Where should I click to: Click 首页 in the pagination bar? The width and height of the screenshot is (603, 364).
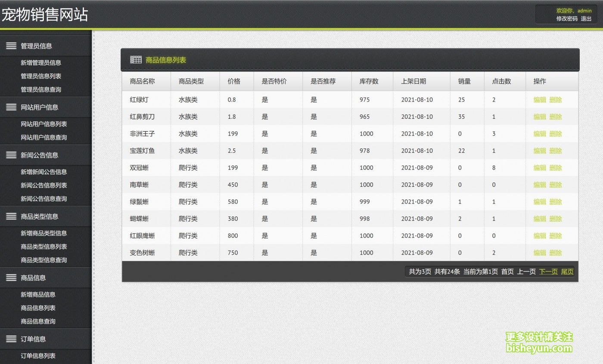pyautogui.click(x=507, y=271)
